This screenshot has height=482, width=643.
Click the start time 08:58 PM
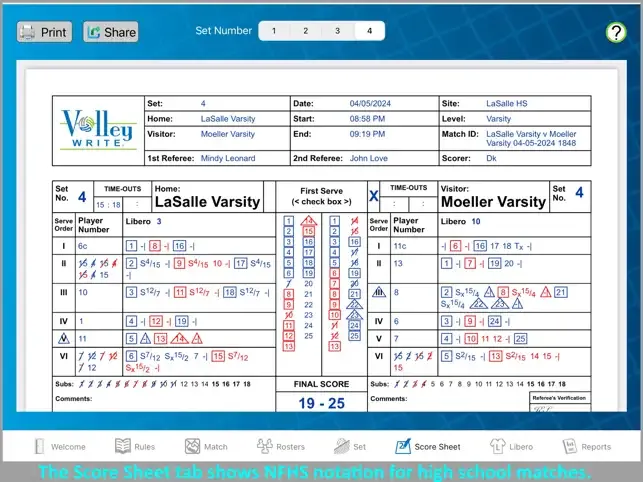367,119
